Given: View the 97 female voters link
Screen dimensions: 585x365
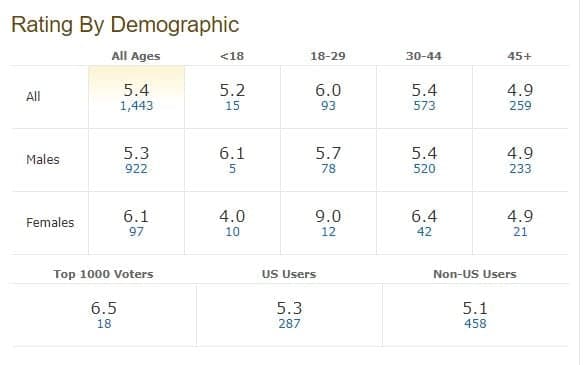Looking at the screenshot, I should click(x=136, y=232).
